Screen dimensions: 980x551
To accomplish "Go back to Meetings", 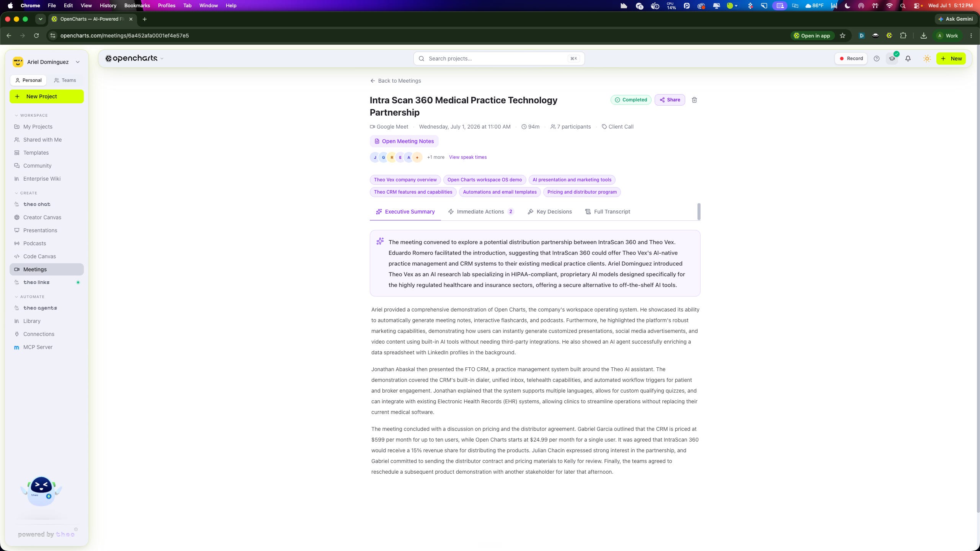I will pyautogui.click(x=395, y=81).
